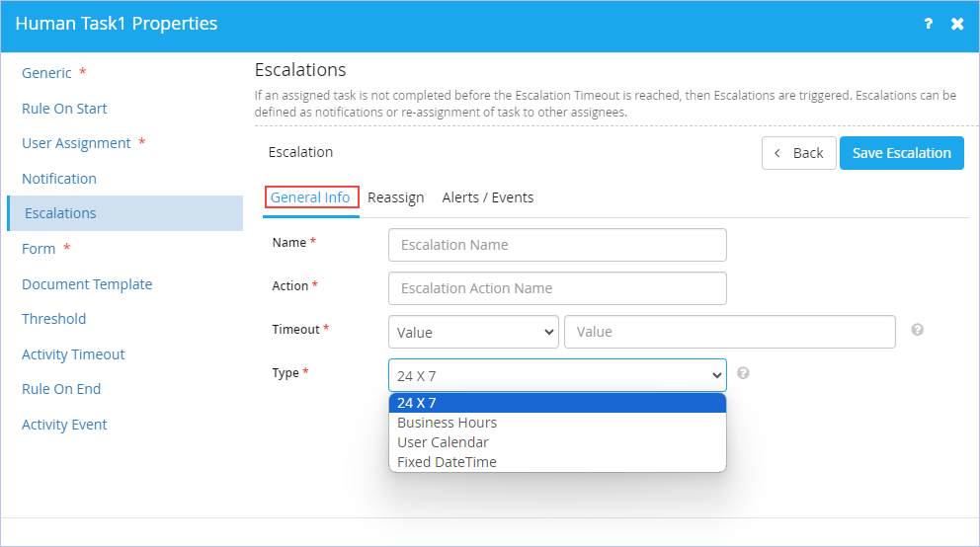Save the escalation
The width and height of the screenshot is (980, 547).
pyautogui.click(x=901, y=153)
